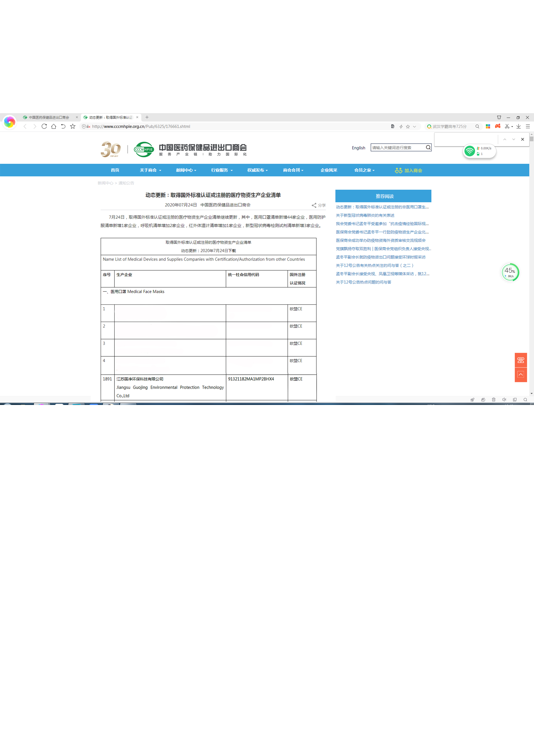
Task: Click the undo/restore closed tab icon
Action: [x=63, y=127]
